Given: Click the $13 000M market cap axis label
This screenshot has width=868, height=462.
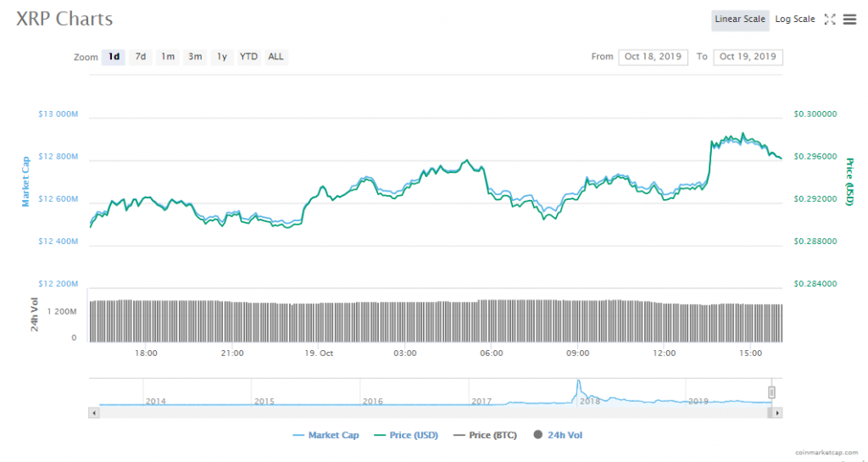Looking at the screenshot, I should (x=58, y=114).
